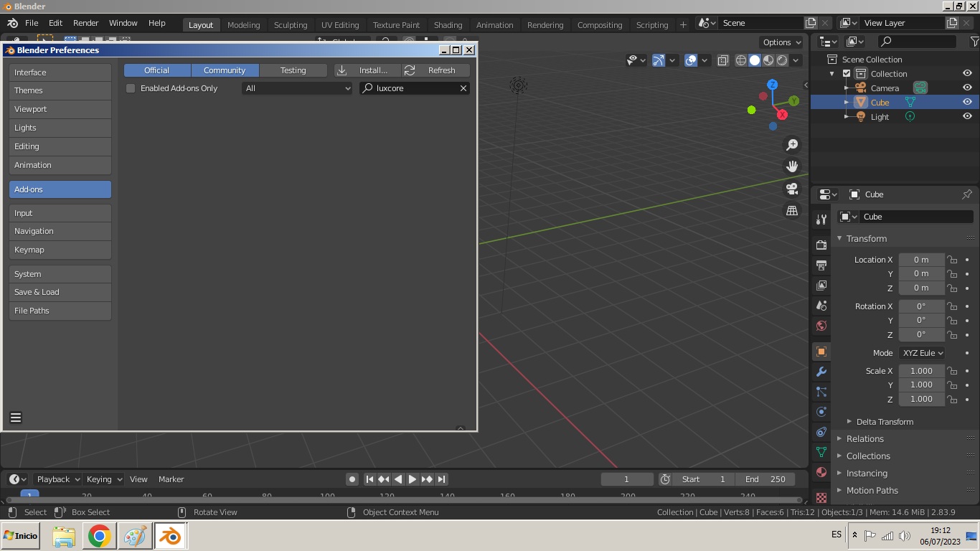Open rotation Mode XYZ Euler dropdown
This screenshot has width=980, height=551.
tap(922, 353)
